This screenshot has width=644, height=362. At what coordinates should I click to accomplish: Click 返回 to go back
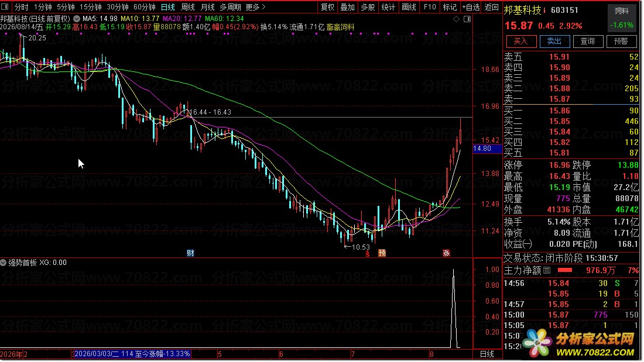[491, 7]
